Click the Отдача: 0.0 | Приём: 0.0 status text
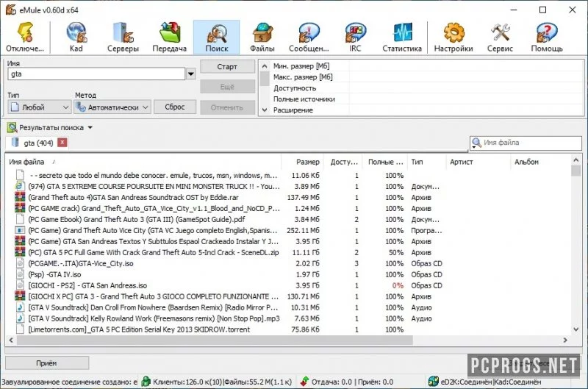588x389 pixels. pyautogui.click(x=352, y=382)
